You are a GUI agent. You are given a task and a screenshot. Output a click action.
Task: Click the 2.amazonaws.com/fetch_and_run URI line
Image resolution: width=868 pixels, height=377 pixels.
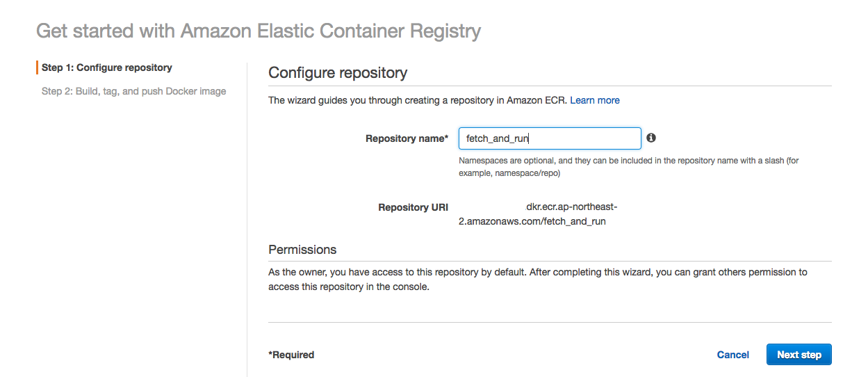(x=532, y=221)
